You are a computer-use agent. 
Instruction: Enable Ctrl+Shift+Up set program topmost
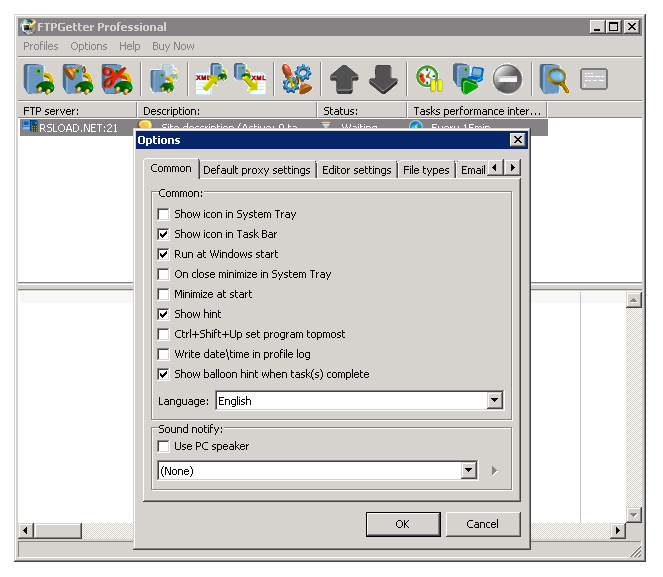(163, 334)
